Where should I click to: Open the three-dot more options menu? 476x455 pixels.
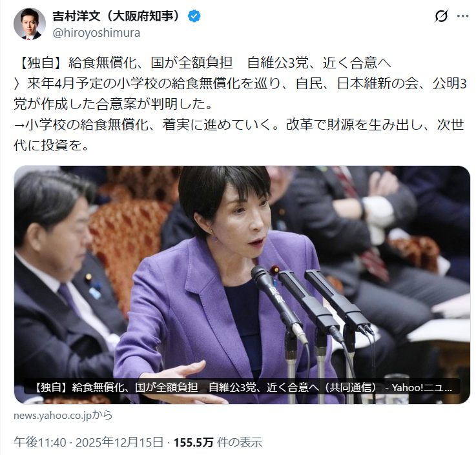coord(462,16)
